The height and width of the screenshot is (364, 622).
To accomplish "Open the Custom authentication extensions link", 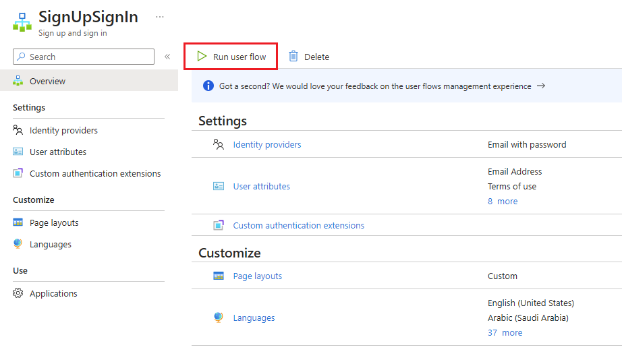I will [298, 225].
